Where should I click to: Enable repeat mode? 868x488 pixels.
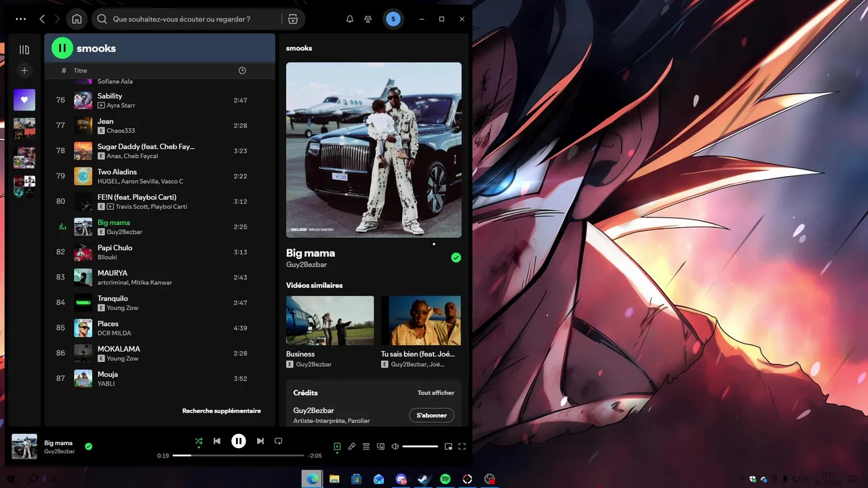278,441
